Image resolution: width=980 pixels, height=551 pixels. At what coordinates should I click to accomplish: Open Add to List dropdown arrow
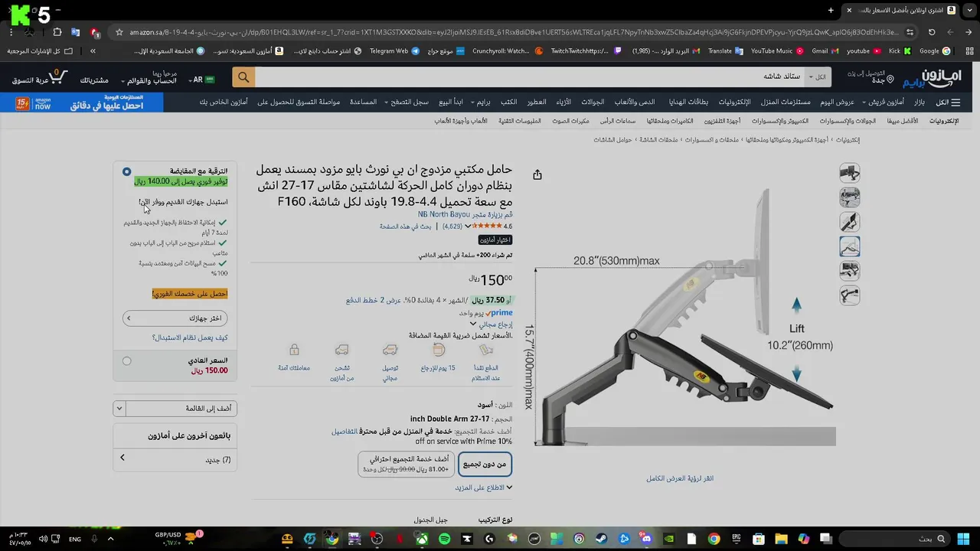119,409
